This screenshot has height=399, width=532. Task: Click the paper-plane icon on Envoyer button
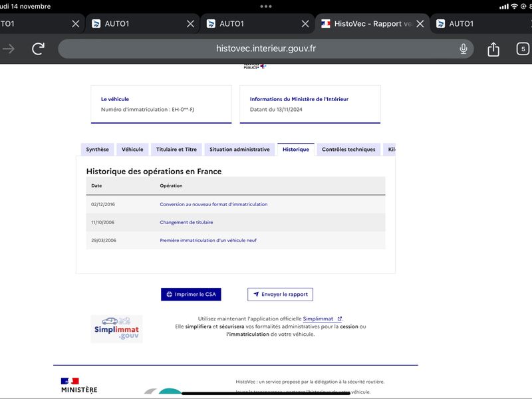click(256, 294)
